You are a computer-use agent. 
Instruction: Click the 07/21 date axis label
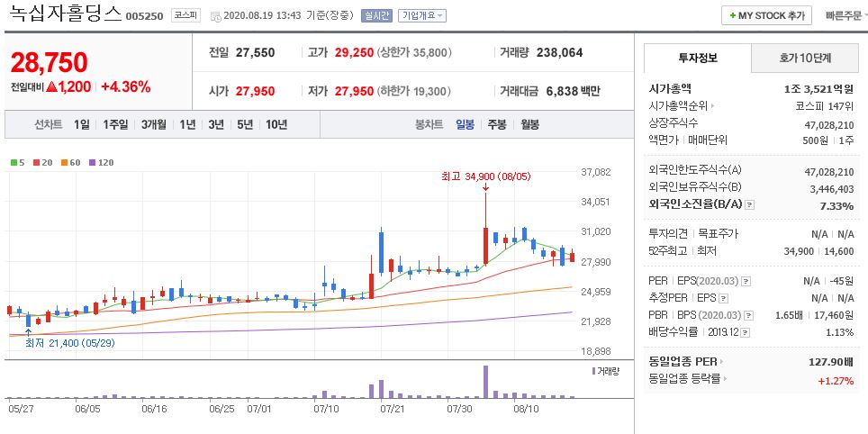tap(392, 409)
